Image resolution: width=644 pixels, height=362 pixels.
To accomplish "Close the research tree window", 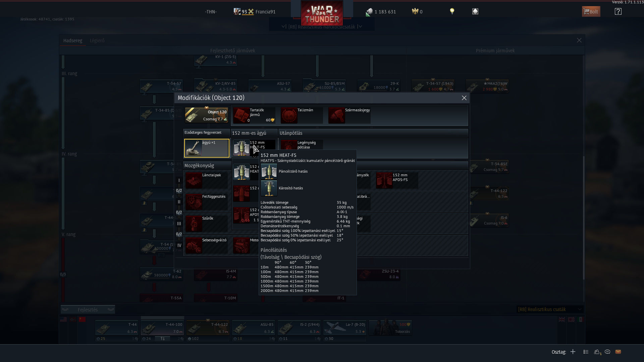I will (x=579, y=40).
